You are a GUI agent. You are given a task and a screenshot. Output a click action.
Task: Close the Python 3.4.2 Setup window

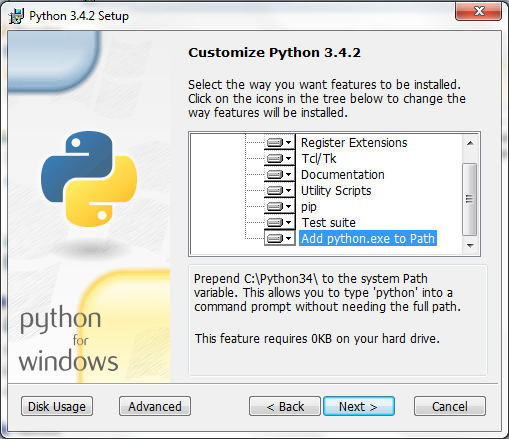478,11
